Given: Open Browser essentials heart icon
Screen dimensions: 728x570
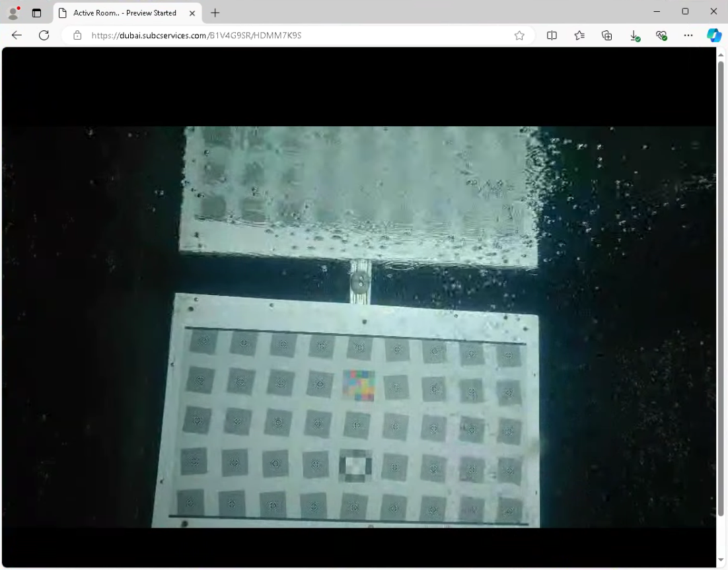Looking at the screenshot, I should tap(661, 36).
